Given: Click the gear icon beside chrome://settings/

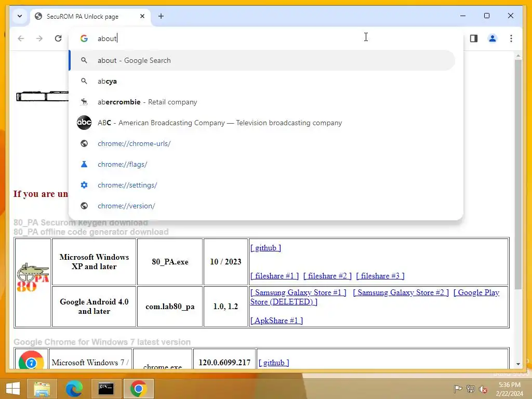Looking at the screenshot, I should (84, 185).
